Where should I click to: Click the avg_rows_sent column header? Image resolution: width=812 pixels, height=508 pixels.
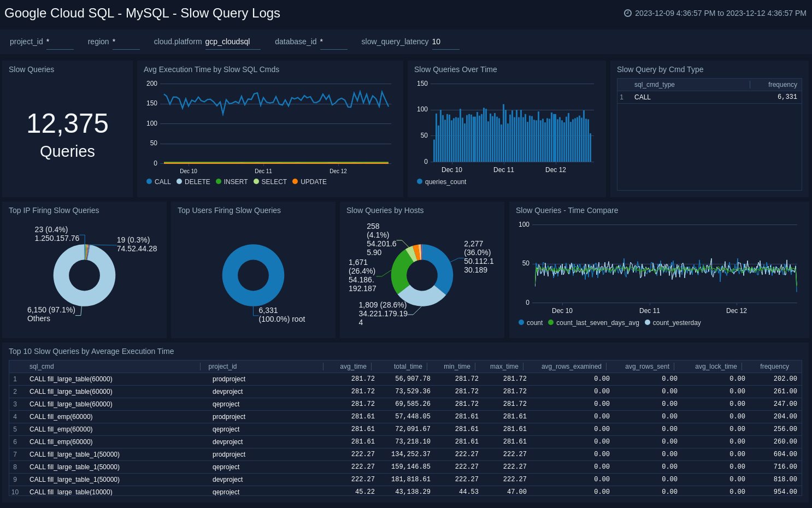coord(647,367)
